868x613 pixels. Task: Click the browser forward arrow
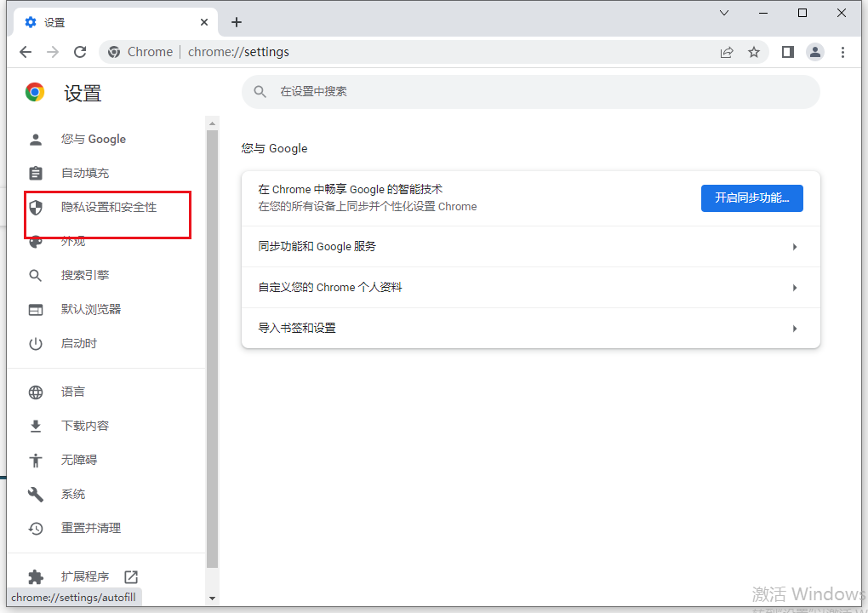point(53,52)
